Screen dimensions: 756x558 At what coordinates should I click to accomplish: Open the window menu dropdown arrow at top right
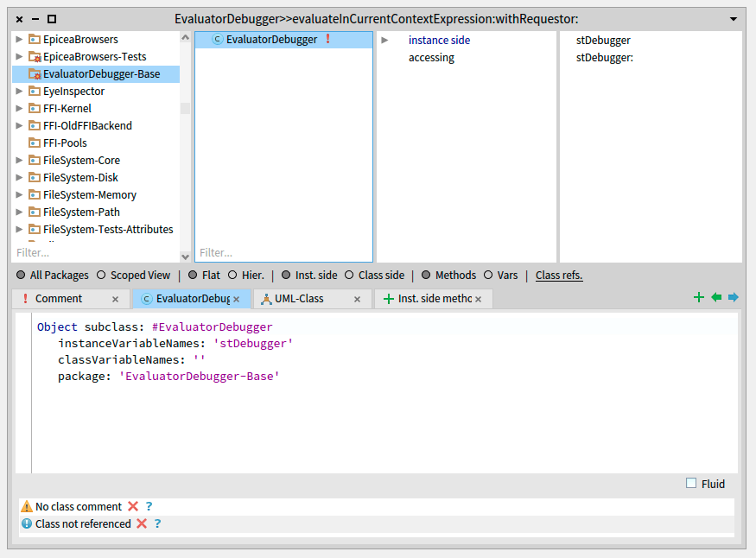(734, 19)
